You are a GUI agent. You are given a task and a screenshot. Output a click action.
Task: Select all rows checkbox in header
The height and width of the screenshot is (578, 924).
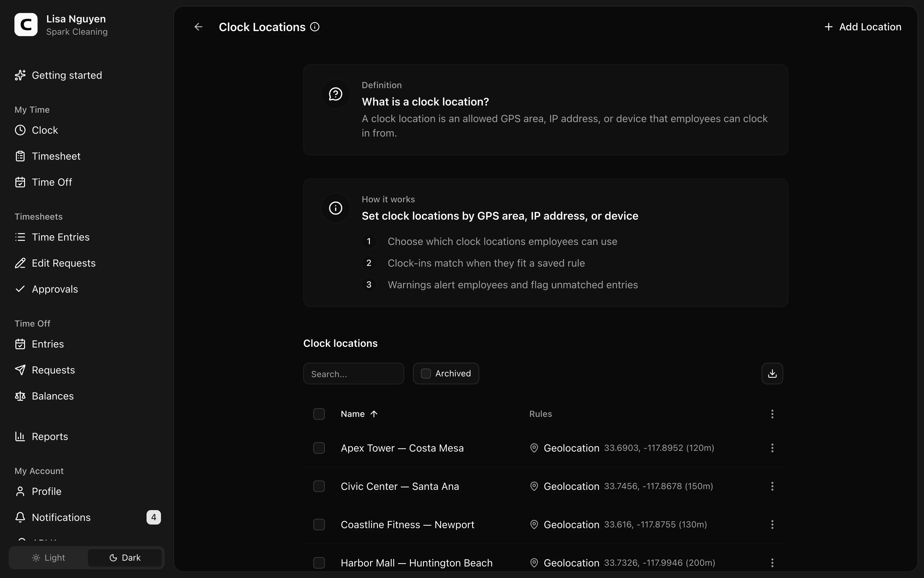(x=319, y=414)
